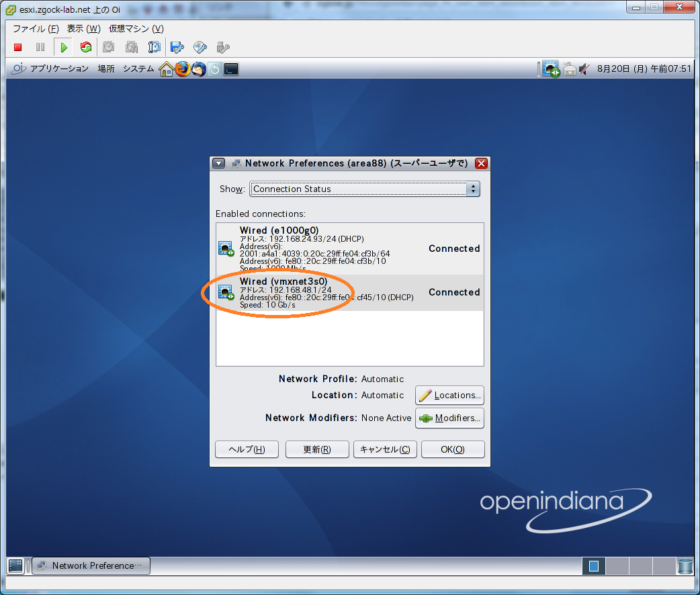The image size is (700, 595).
Task: Open the アプリケーション menu
Action: [59, 68]
